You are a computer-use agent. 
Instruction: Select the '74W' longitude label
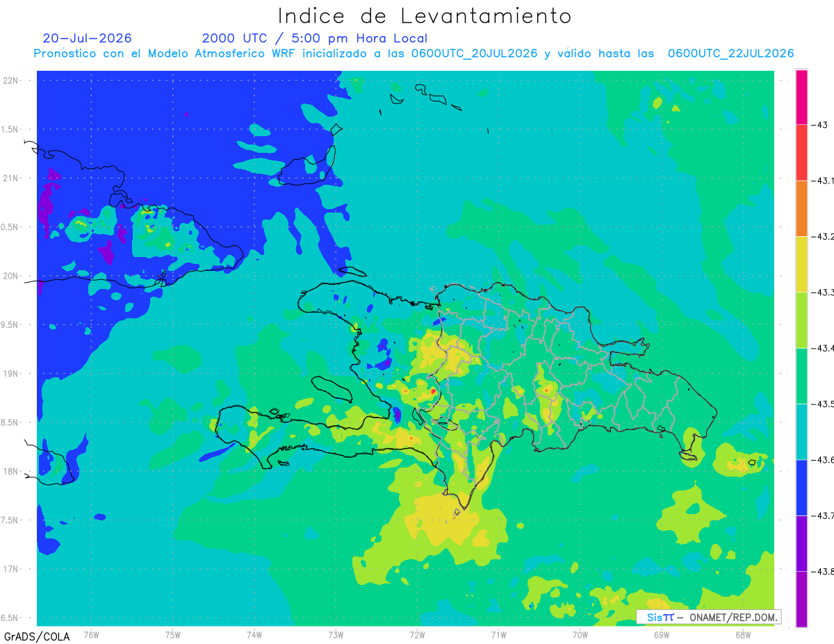[254, 634]
